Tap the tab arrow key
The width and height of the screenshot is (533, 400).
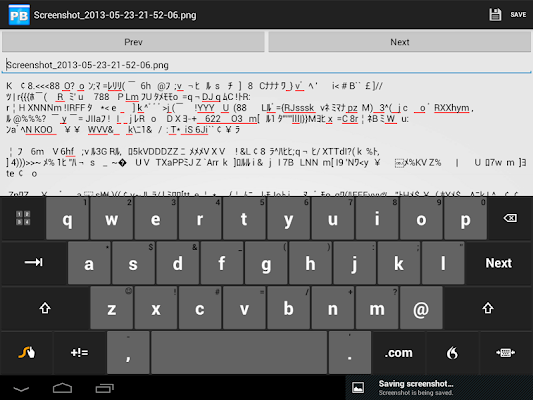tap(34, 262)
